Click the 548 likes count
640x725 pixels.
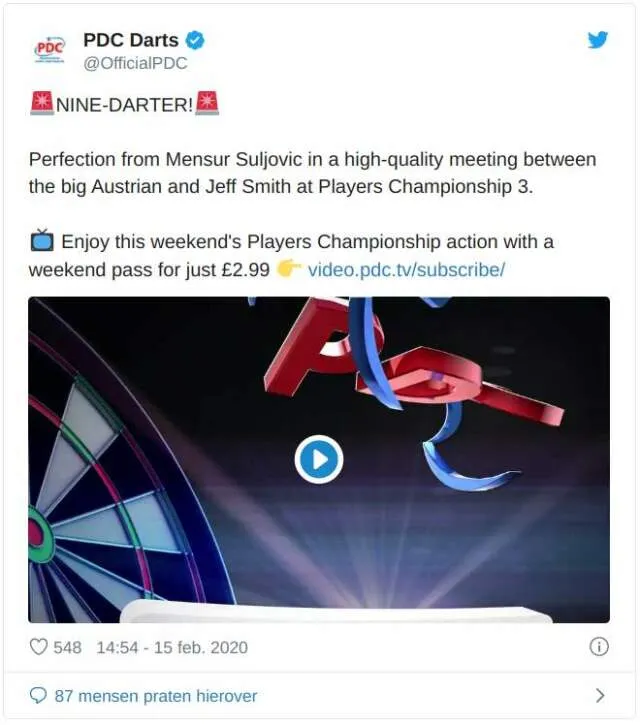click(x=67, y=647)
